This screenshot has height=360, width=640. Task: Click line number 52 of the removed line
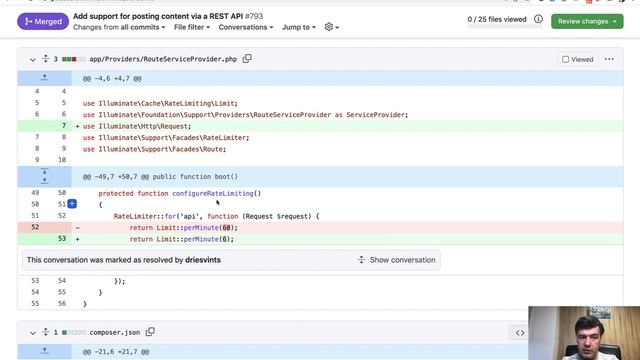click(35, 227)
